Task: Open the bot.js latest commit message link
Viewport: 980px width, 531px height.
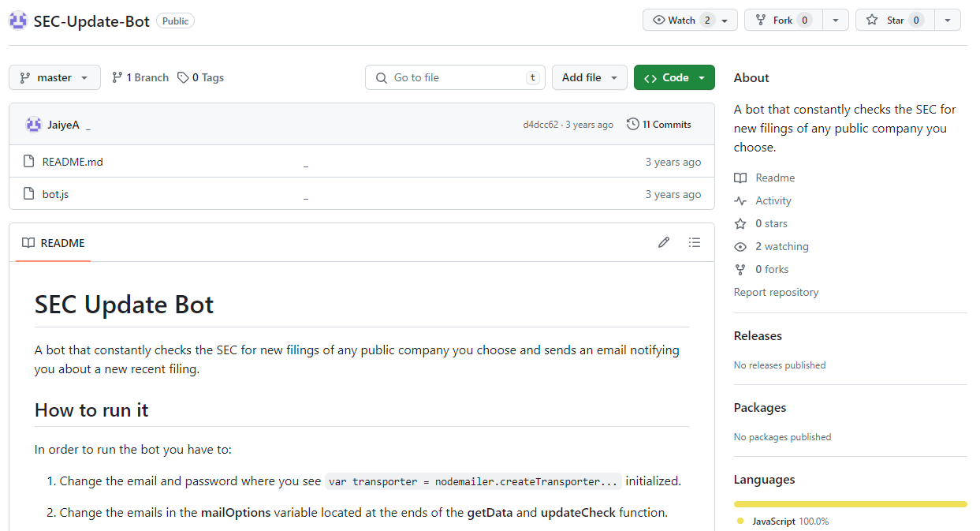Action: pyautogui.click(x=306, y=195)
